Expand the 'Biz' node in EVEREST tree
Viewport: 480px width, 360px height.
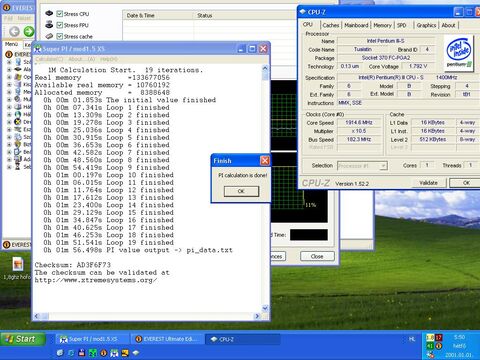click(x=9, y=144)
